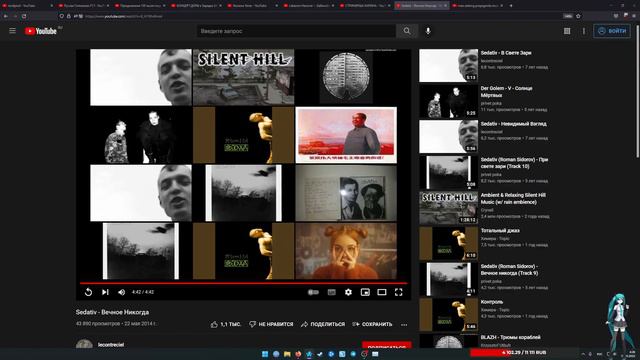Reload the page with the browser refresh icon
The image size is (640, 360).
tap(24, 16)
